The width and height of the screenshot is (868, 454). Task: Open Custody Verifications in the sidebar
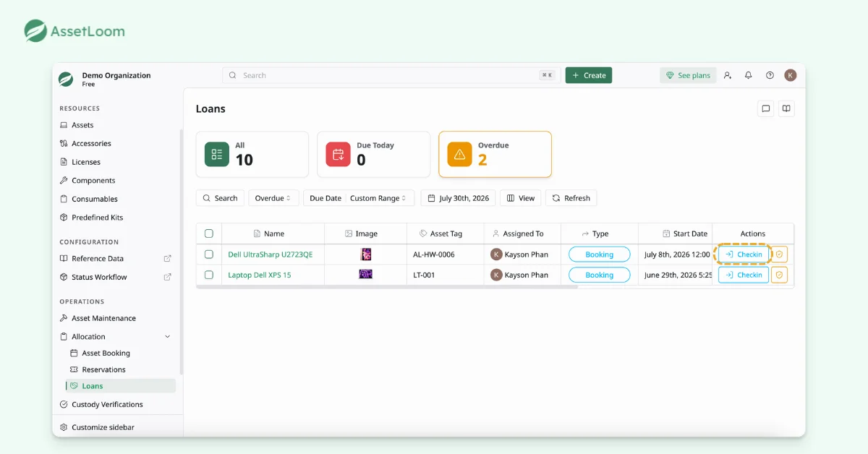[x=107, y=405]
